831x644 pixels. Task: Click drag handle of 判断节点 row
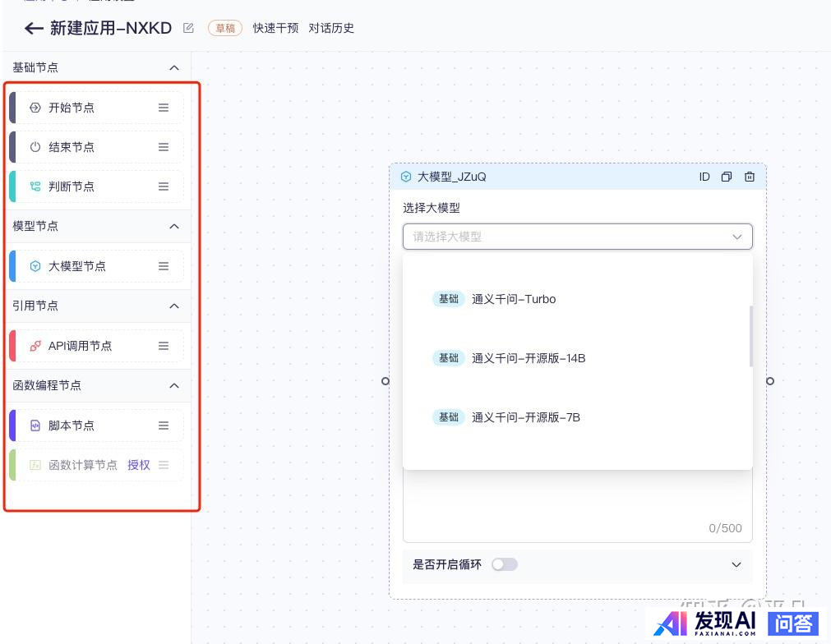[x=164, y=186]
